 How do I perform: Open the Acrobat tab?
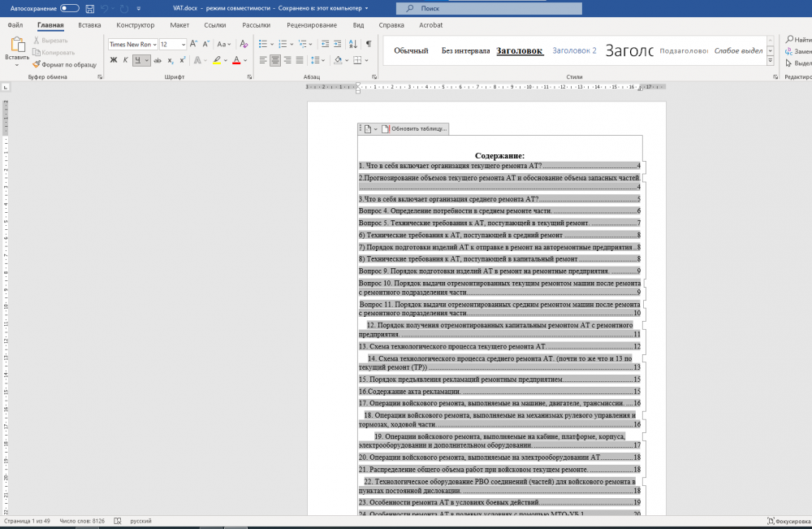(431, 25)
